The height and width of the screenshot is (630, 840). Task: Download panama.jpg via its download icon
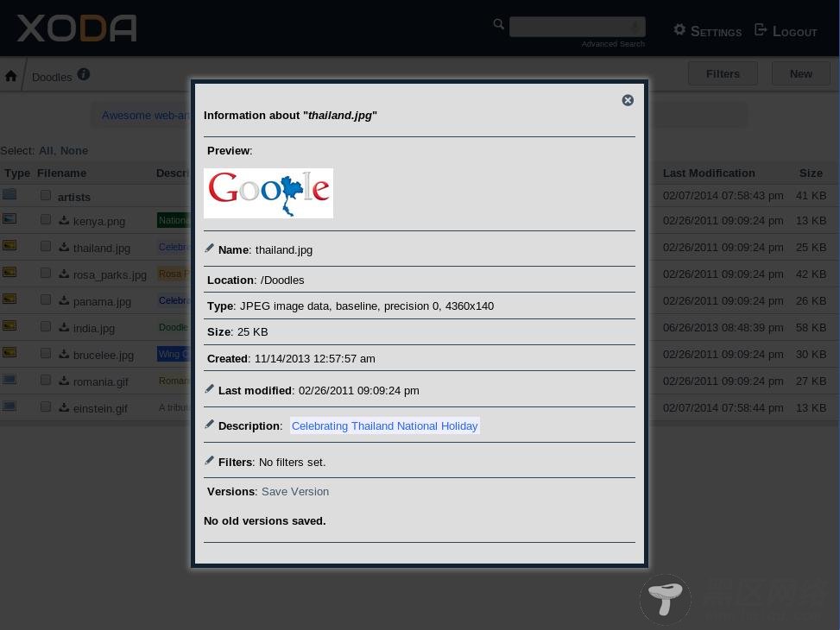click(64, 300)
